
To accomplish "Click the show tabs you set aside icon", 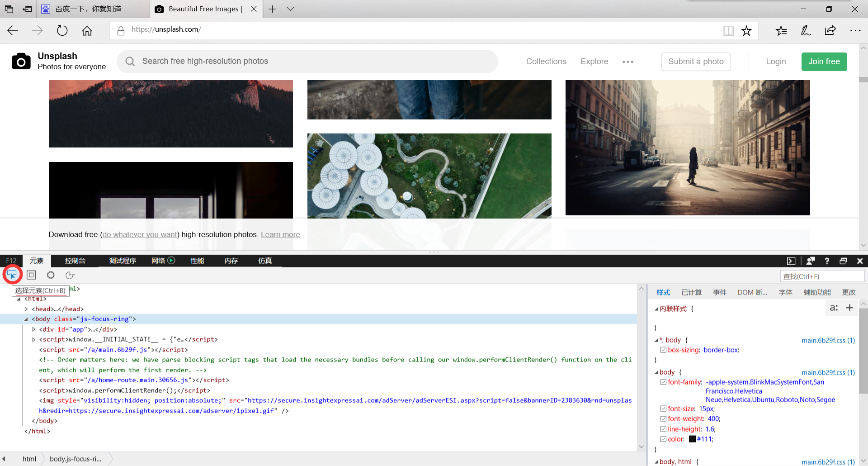I will [9, 9].
